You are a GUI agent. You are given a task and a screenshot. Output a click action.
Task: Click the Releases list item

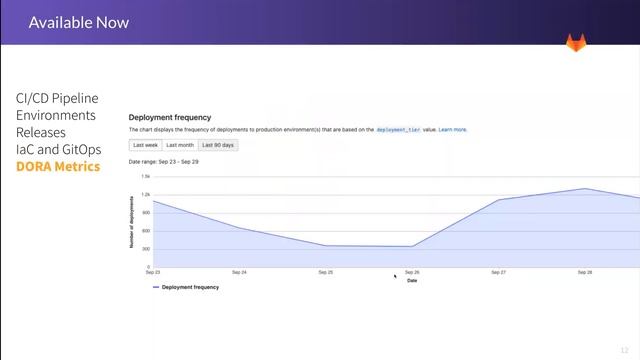pos(41,132)
